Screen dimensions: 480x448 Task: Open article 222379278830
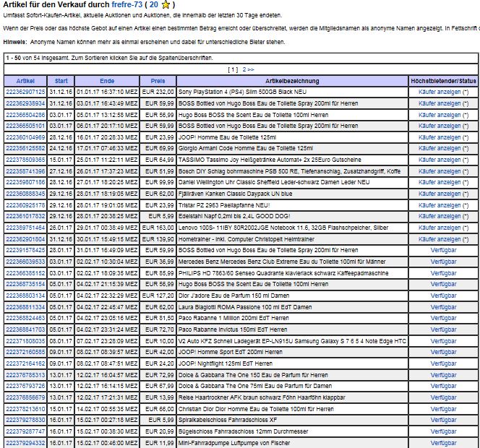pyautogui.click(x=25, y=420)
